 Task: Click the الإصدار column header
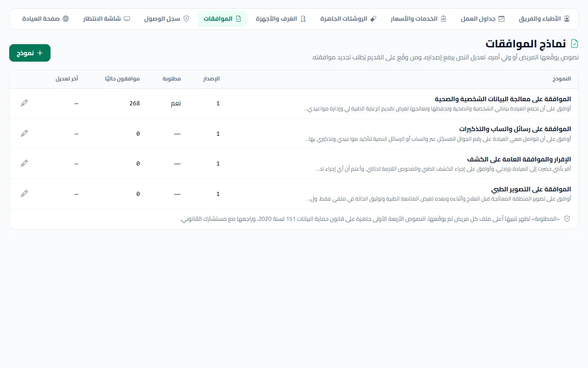coord(212,79)
